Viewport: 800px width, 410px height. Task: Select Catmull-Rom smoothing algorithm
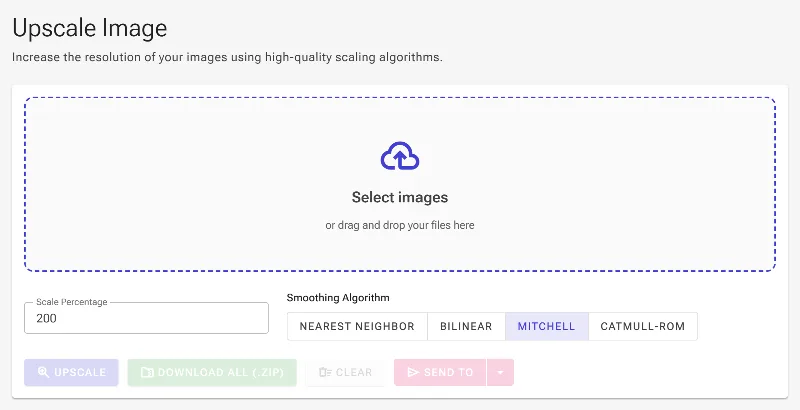click(x=643, y=326)
